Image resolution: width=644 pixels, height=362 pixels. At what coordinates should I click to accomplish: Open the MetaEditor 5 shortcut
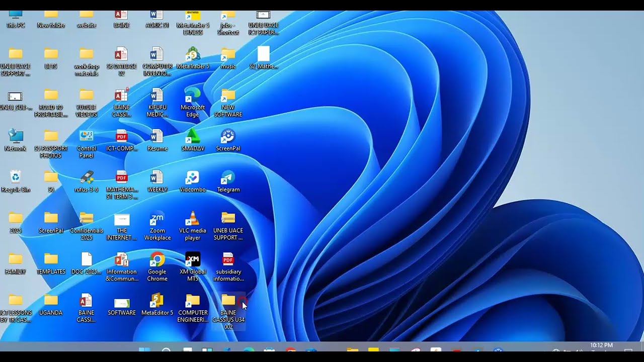coord(157,305)
